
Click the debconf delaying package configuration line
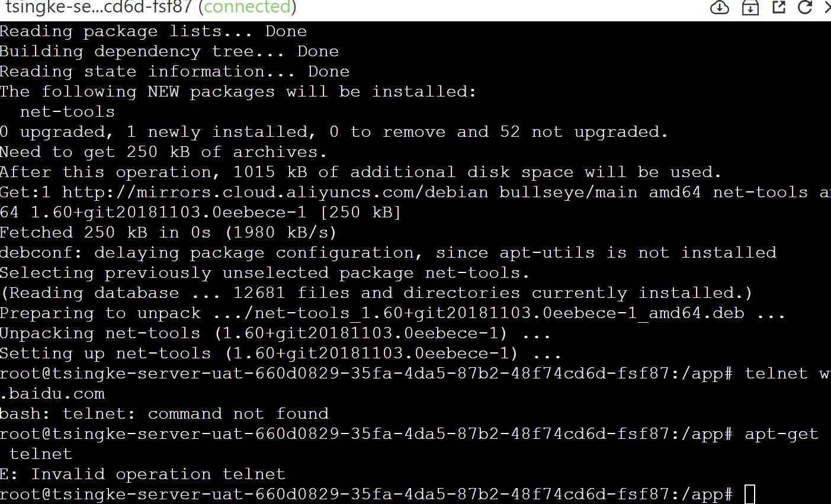(x=388, y=253)
